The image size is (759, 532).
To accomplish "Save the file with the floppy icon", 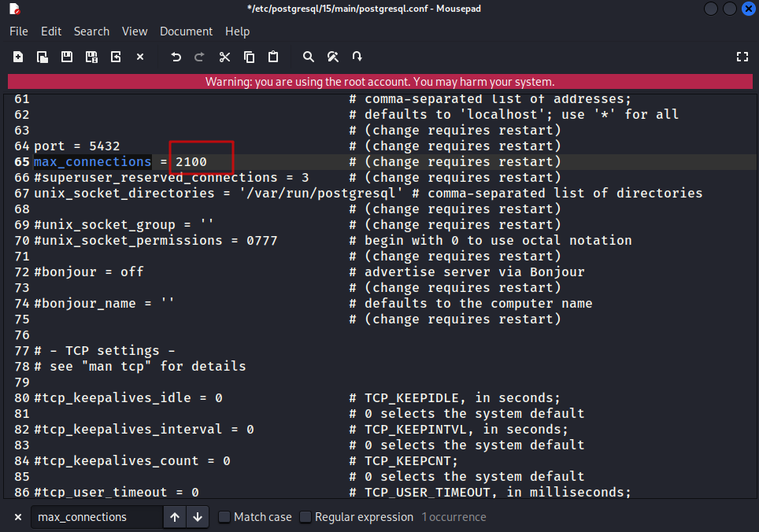I will click(67, 57).
